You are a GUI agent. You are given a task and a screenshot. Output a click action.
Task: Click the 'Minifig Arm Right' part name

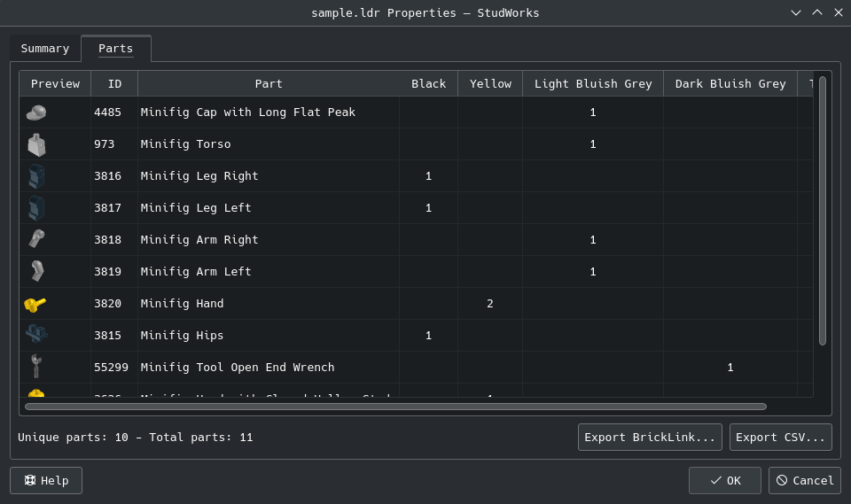pos(199,240)
